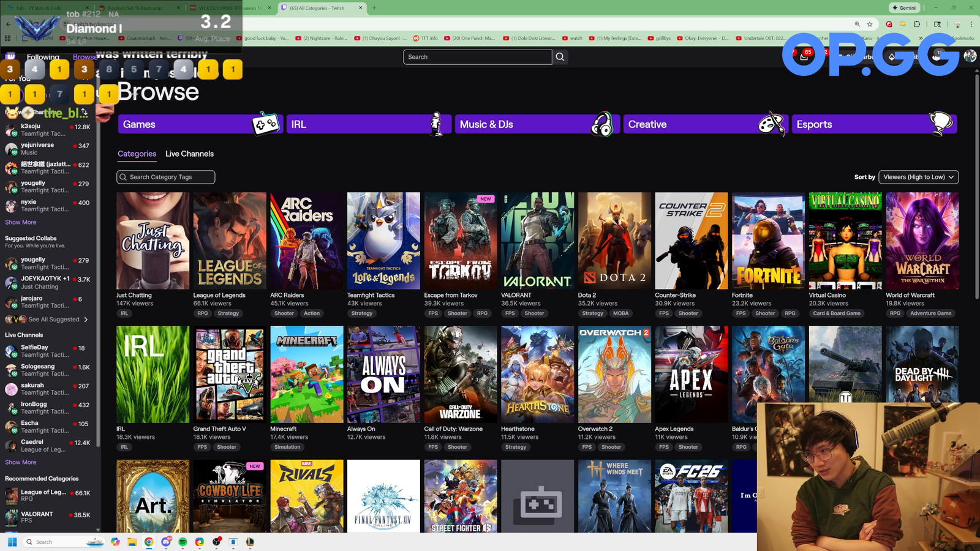
Task: Click JOEYKAOTYK +1 suggested collab
Action: (48, 282)
